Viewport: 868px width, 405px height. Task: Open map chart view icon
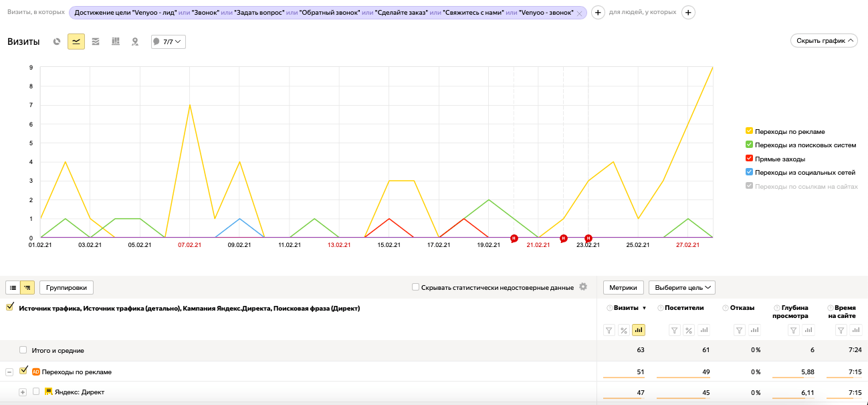click(x=135, y=42)
